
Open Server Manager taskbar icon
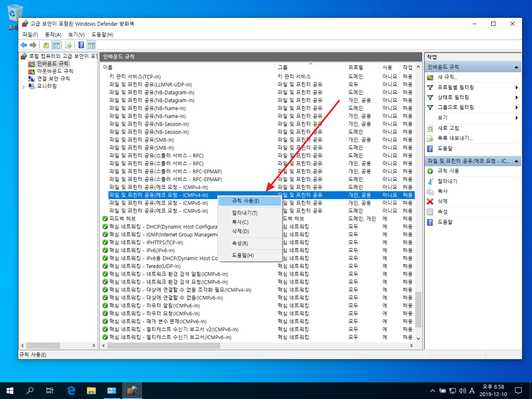[x=111, y=391]
